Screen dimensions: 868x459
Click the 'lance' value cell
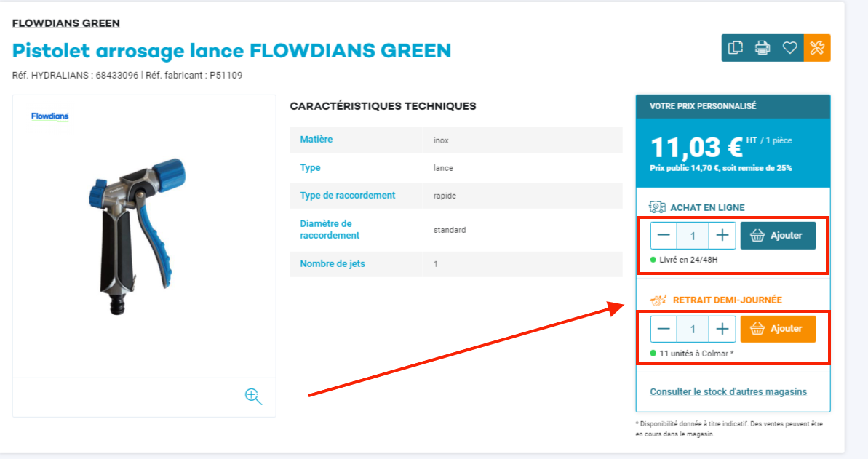click(x=522, y=168)
